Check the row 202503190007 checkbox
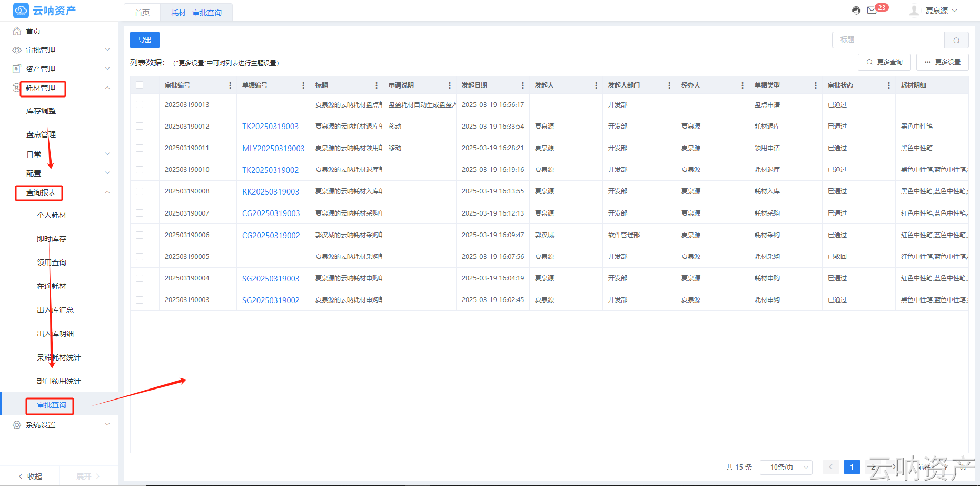This screenshot has height=486, width=980. pyautogui.click(x=140, y=213)
